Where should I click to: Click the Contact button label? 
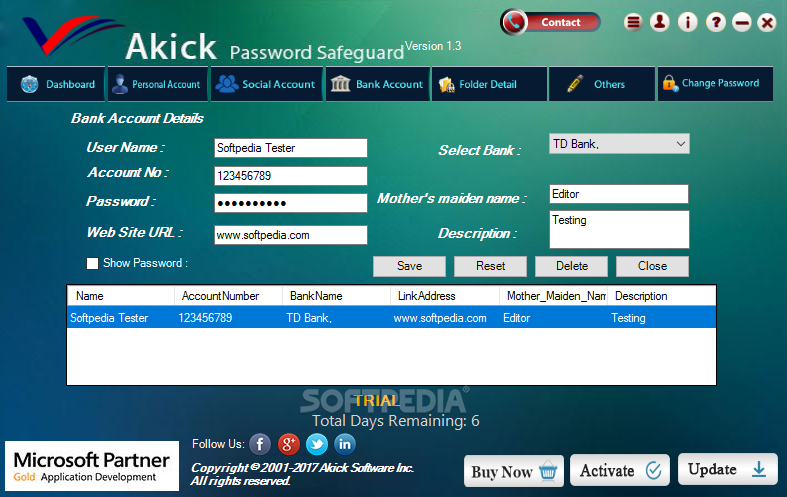click(x=561, y=23)
